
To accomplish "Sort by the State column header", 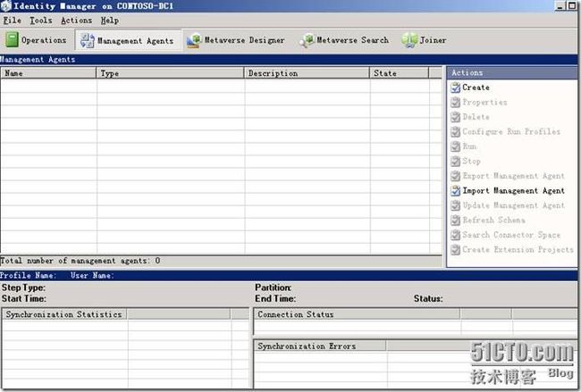I will click(x=399, y=73).
